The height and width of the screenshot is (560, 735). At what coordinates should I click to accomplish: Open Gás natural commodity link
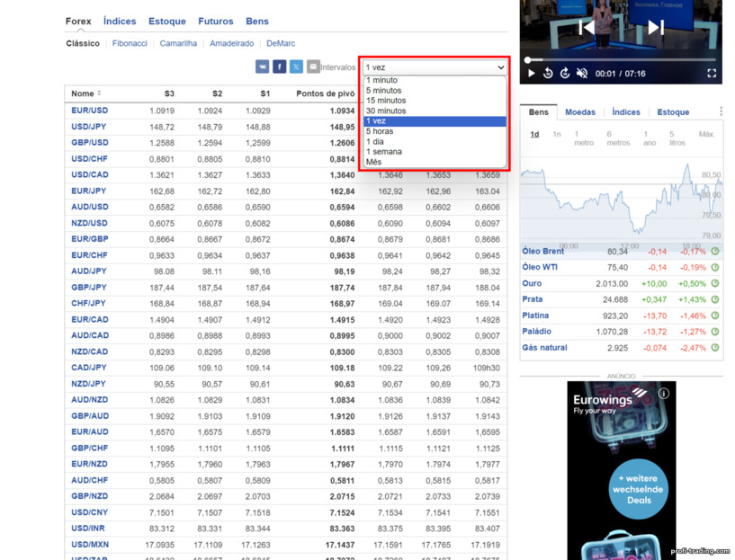coord(544,348)
